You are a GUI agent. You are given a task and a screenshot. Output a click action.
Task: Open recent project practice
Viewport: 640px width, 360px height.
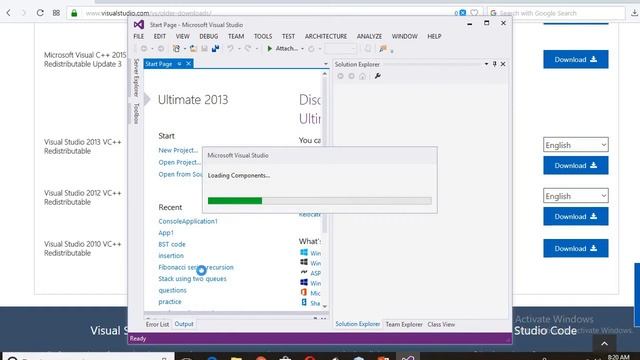click(170, 302)
